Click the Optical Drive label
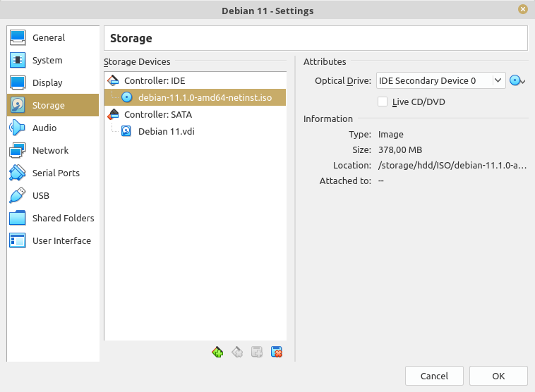 pyautogui.click(x=343, y=81)
